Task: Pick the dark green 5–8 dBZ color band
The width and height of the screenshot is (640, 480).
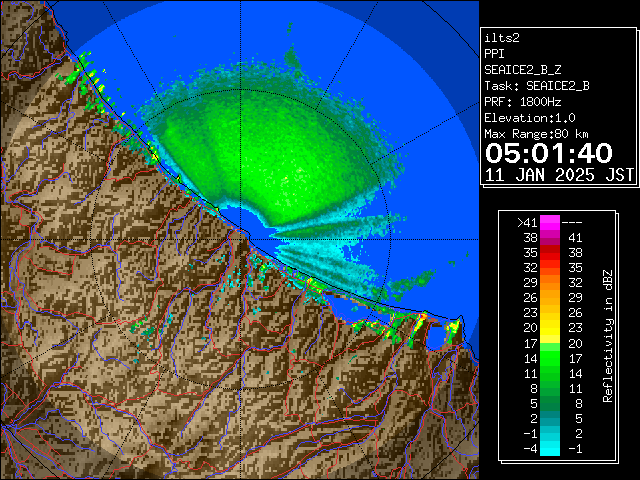Action: point(550,404)
